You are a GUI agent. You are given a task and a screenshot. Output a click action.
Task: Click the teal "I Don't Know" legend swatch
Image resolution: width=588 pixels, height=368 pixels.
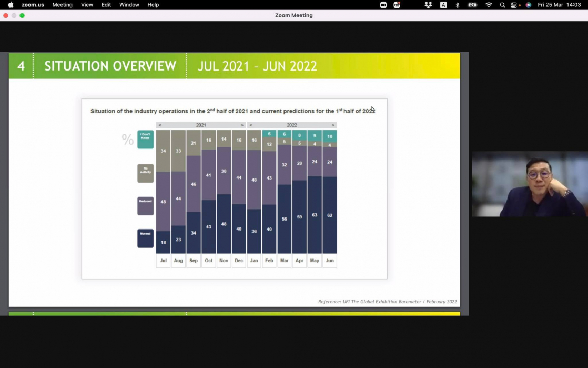(x=145, y=140)
